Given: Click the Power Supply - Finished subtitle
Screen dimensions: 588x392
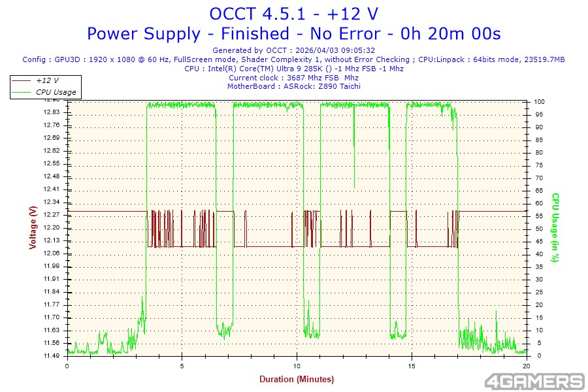Looking at the screenshot, I should coord(293,33).
